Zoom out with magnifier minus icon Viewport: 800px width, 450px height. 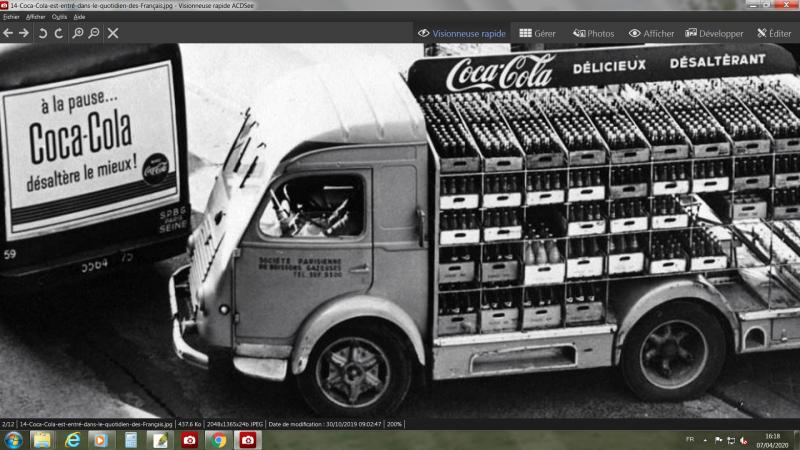[94, 33]
